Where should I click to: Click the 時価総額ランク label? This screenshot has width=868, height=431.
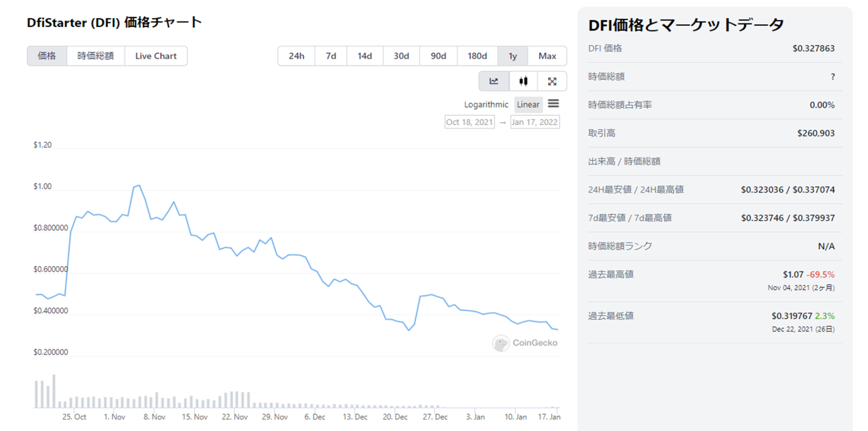(620, 246)
